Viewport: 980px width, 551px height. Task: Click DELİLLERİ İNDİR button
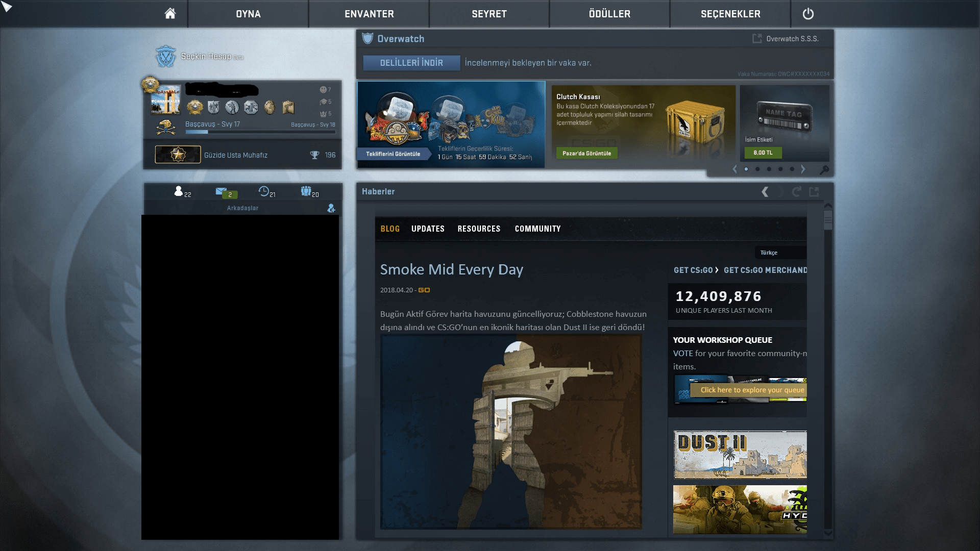click(411, 63)
